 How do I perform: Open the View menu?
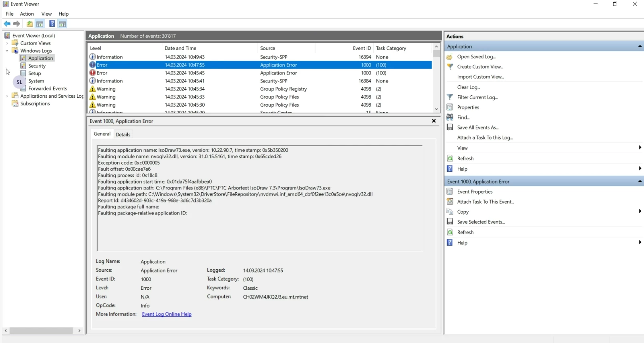[46, 14]
